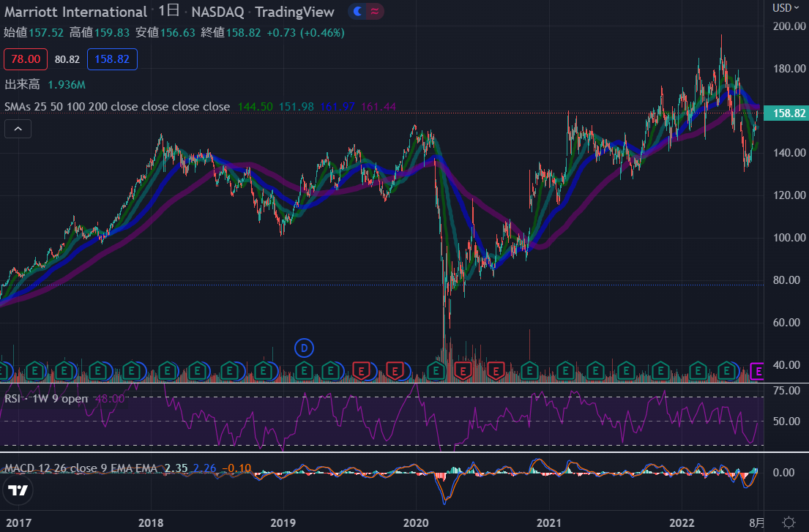This screenshot has width=809, height=532.
Task: Select the MACD 12 26 close 9 legend
Action: pyautogui.click(x=81, y=468)
